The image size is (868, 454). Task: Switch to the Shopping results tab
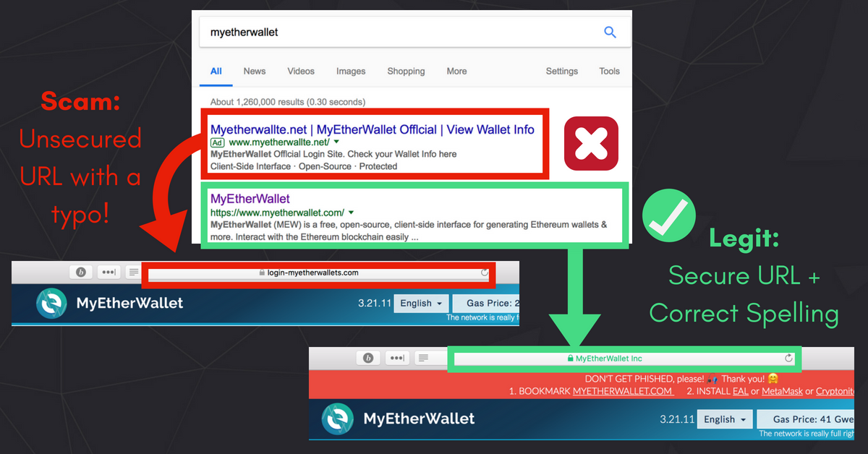coord(406,71)
